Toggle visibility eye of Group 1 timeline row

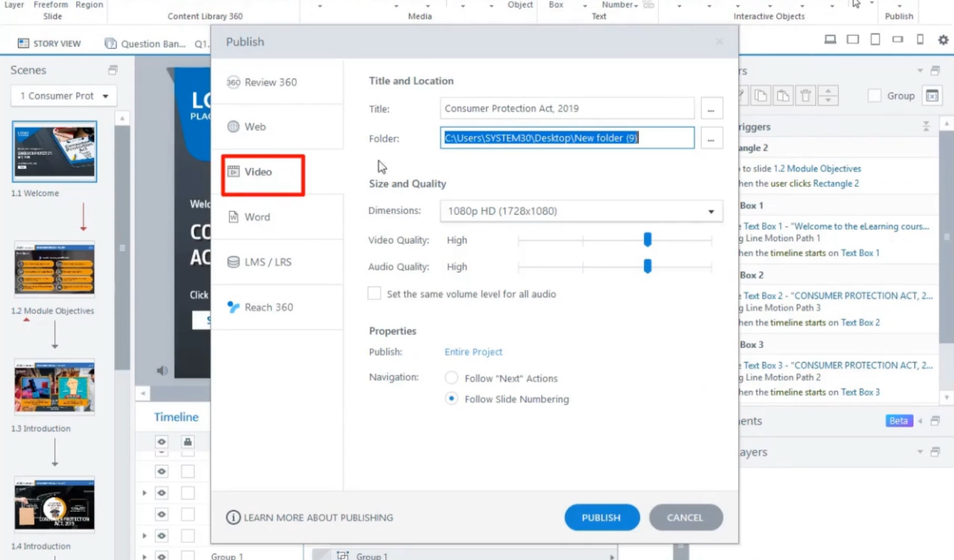click(162, 556)
